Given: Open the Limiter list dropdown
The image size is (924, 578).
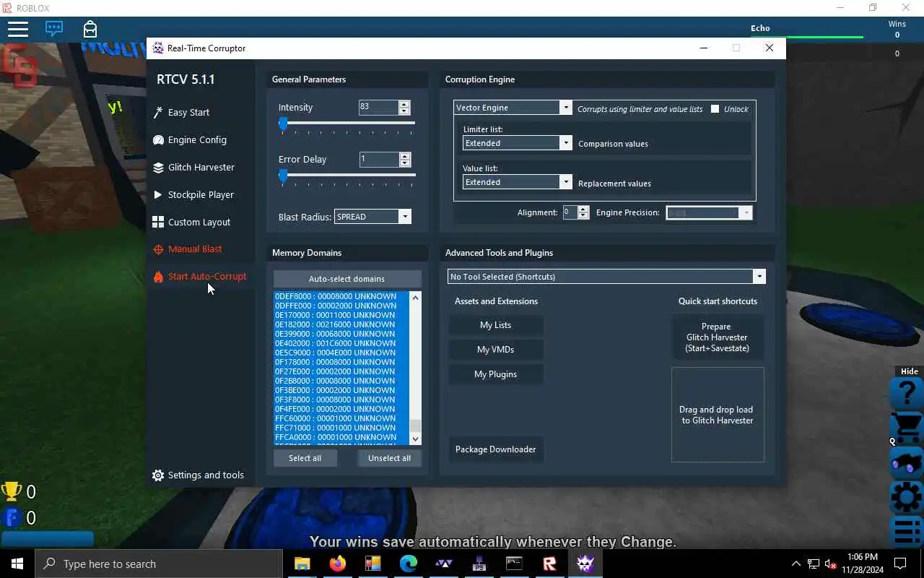Looking at the screenshot, I should 517,143.
